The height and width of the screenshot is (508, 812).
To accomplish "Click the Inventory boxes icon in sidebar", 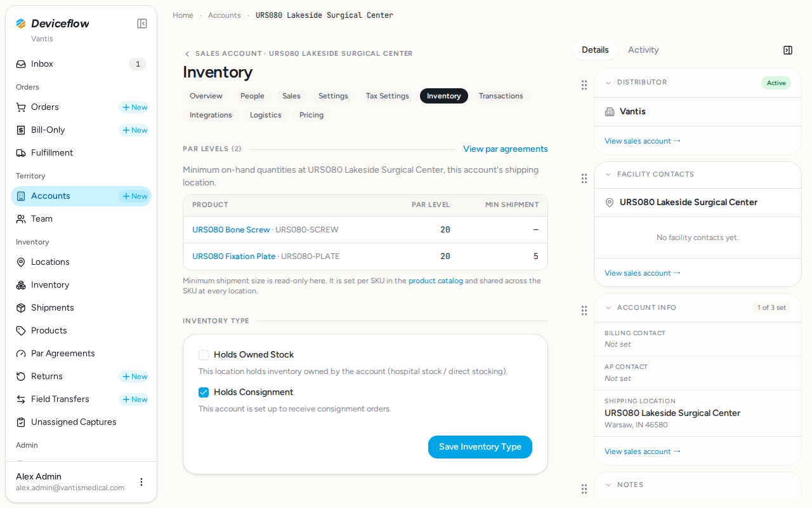I will point(21,285).
